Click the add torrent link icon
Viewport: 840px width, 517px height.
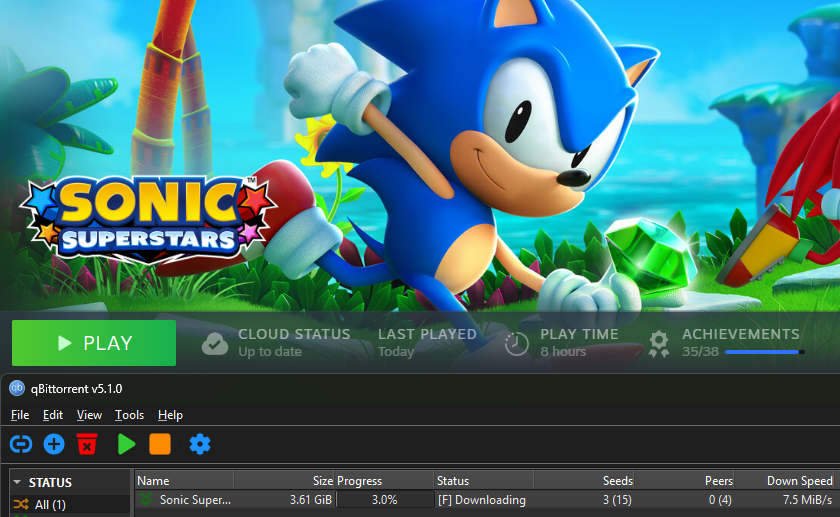[x=21, y=444]
